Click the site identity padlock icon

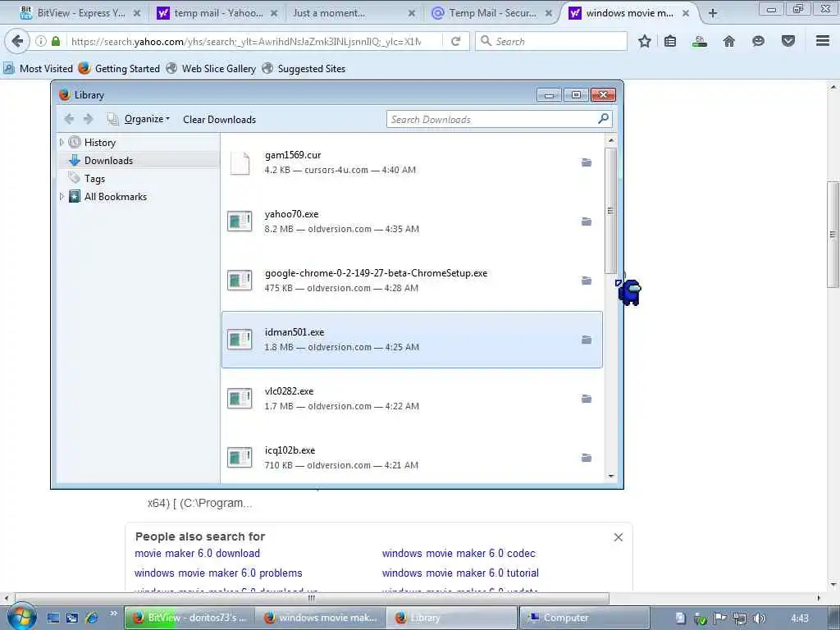click(x=56, y=41)
